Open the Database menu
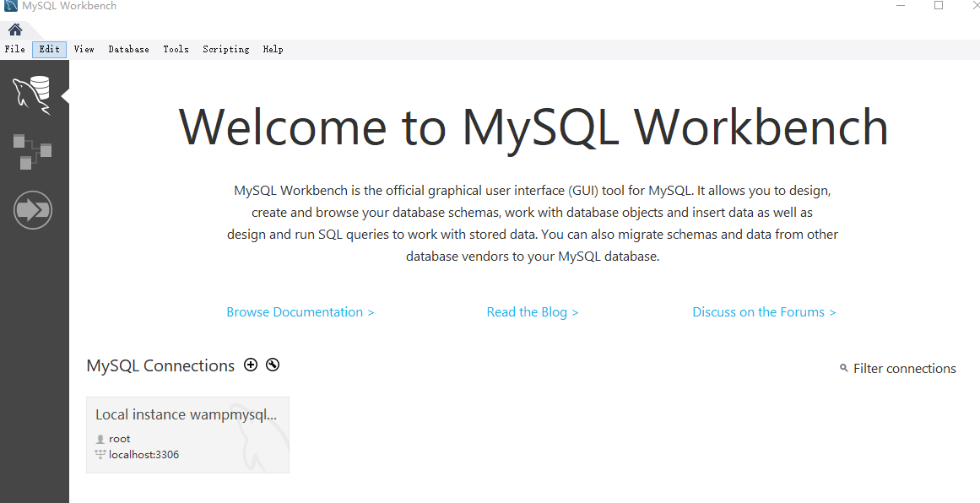The height and width of the screenshot is (503, 980). pyautogui.click(x=128, y=49)
